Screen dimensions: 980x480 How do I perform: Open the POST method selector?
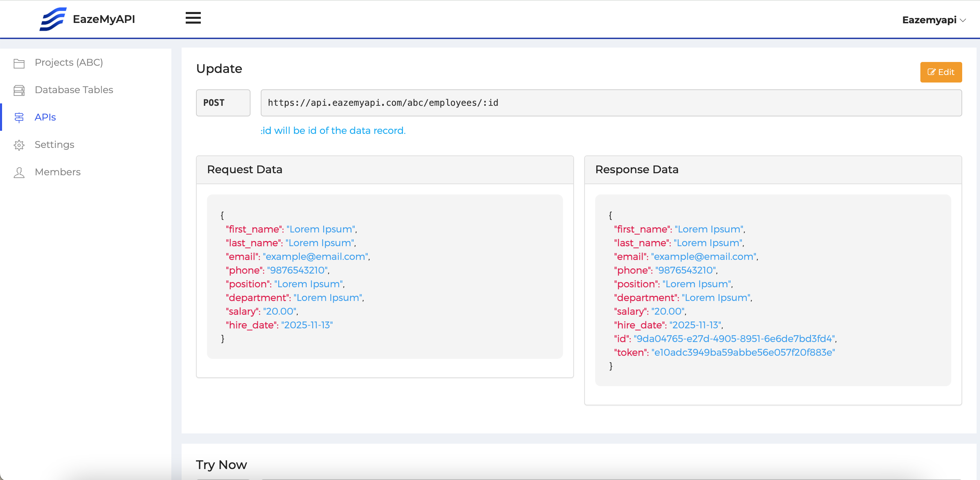[x=223, y=103]
